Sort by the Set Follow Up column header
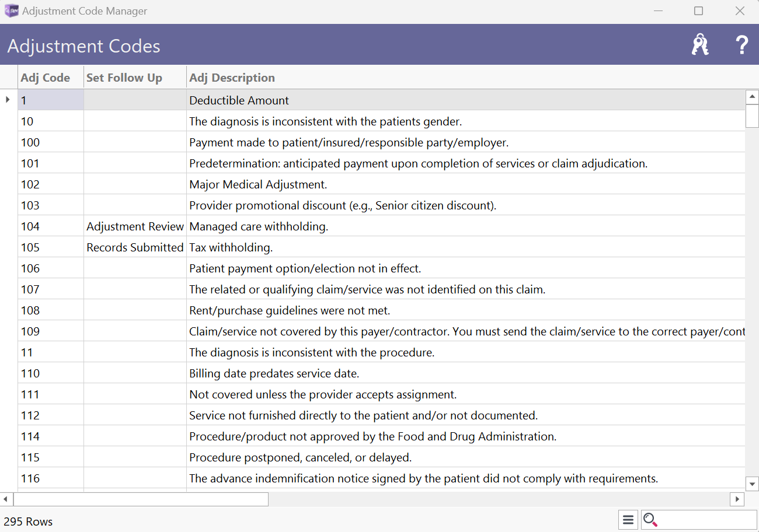Image resolution: width=759 pixels, height=532 pixels. [135, 78]
